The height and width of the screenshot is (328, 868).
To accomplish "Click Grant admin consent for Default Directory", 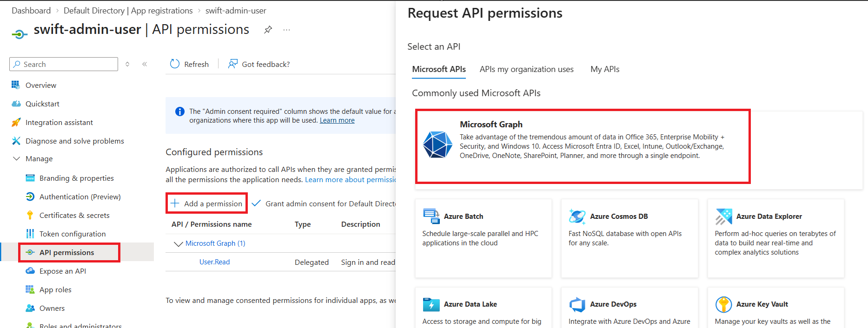I will pyautogui.click(x=324, y=203).
